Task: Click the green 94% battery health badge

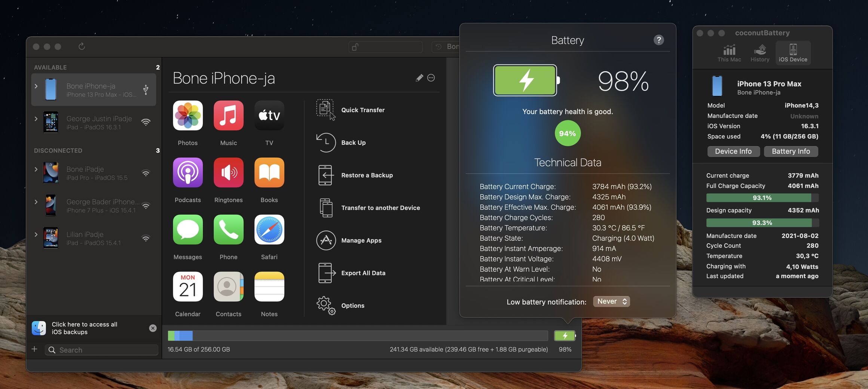Action: point(568,133)
